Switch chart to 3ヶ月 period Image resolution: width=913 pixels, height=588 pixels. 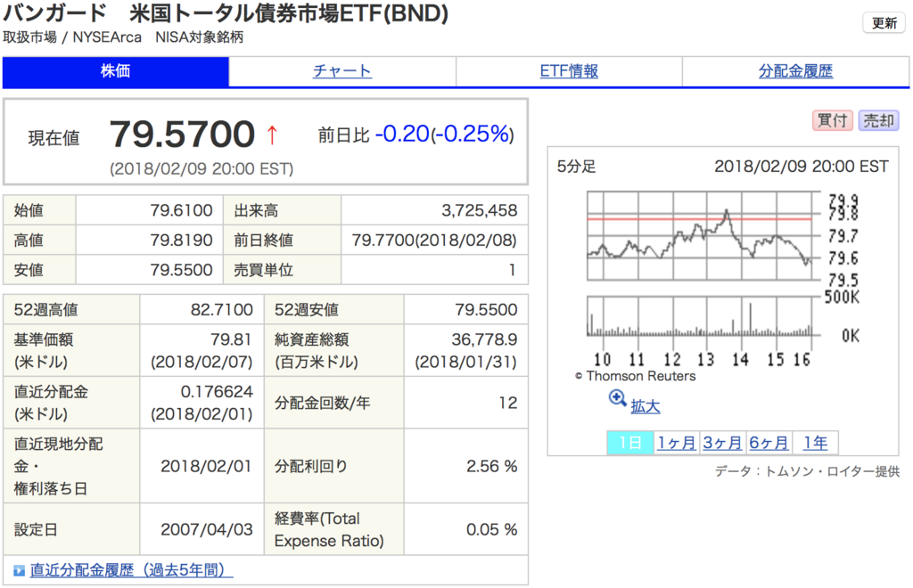click(x=722, y=443)
